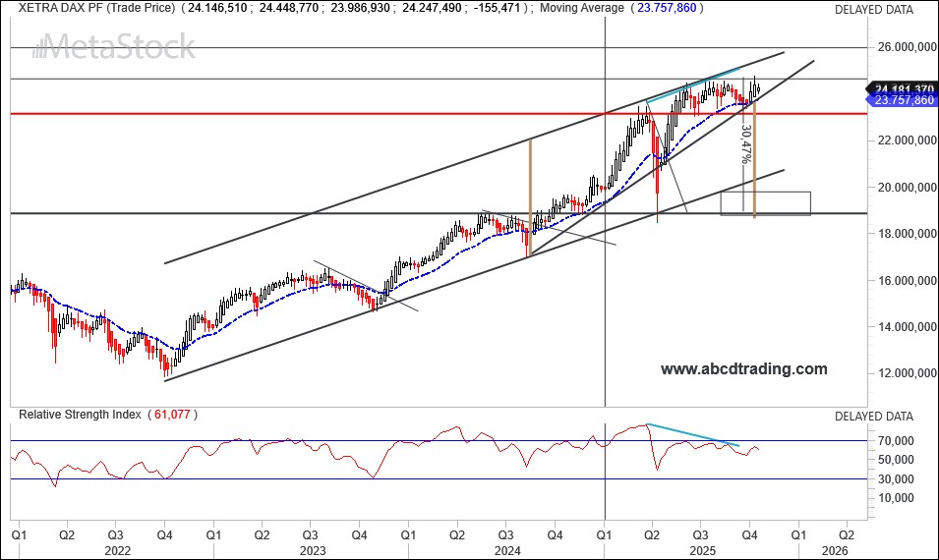Image resolution: width=939 pixels, height=560 pixels.
Task: Select the blue moving average price tag
Action: [x=900, y=100]
